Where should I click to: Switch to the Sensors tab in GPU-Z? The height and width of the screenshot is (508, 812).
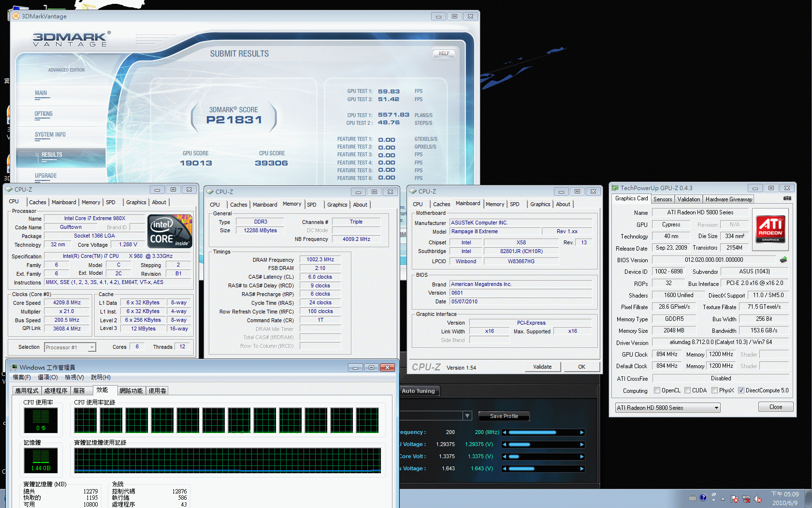(x=663, y=199)
